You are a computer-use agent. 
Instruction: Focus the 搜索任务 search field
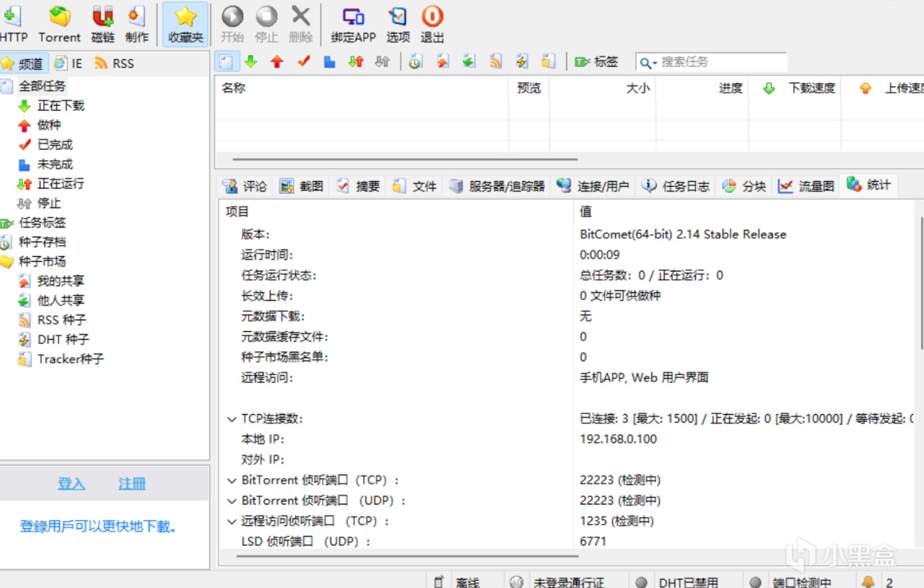[x=722, y=62]
